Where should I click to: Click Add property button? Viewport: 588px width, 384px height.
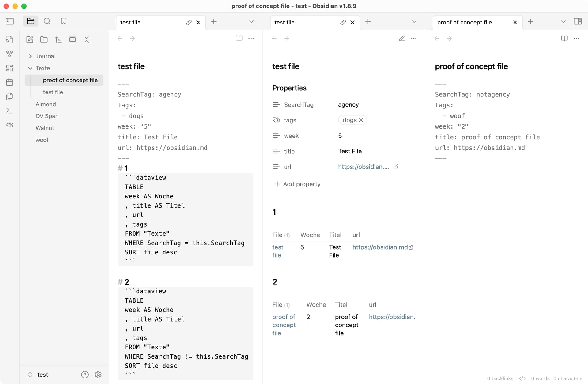click(297, 184)
